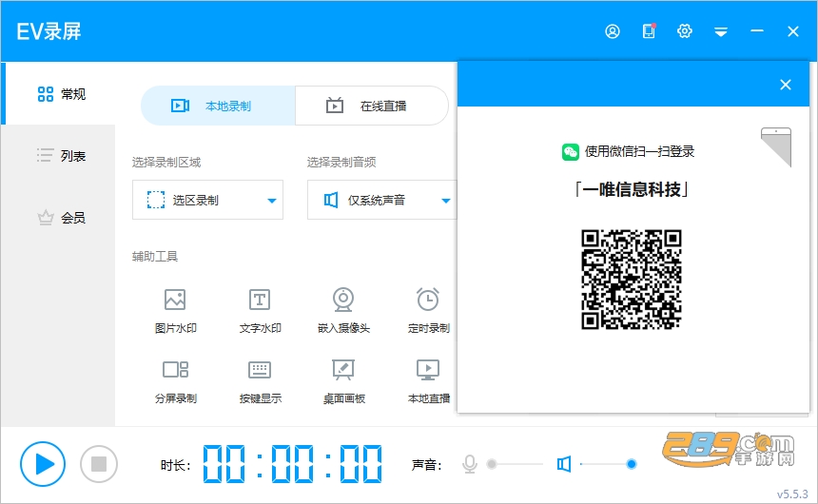Open 图片水印 tool
This screenshot has height=504, width=818.
pyautogui.click(x=175, y=310)
